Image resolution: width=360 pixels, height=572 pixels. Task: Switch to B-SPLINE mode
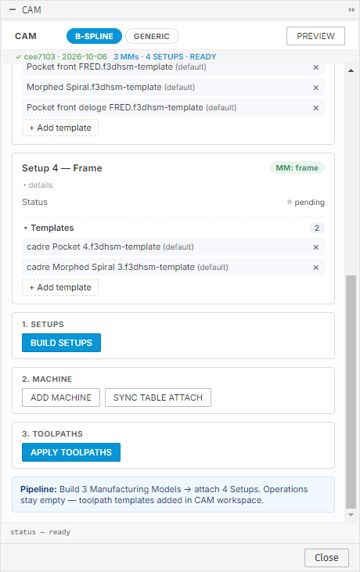94,36
